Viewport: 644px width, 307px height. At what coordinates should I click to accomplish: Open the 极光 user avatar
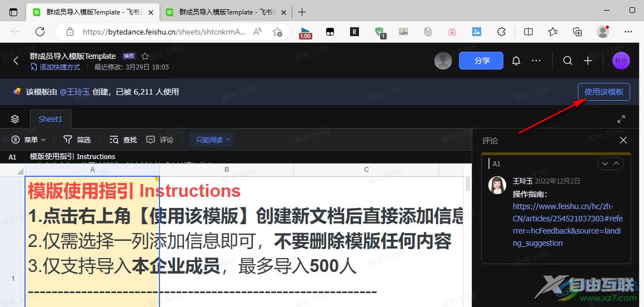(x=621, y=61)
